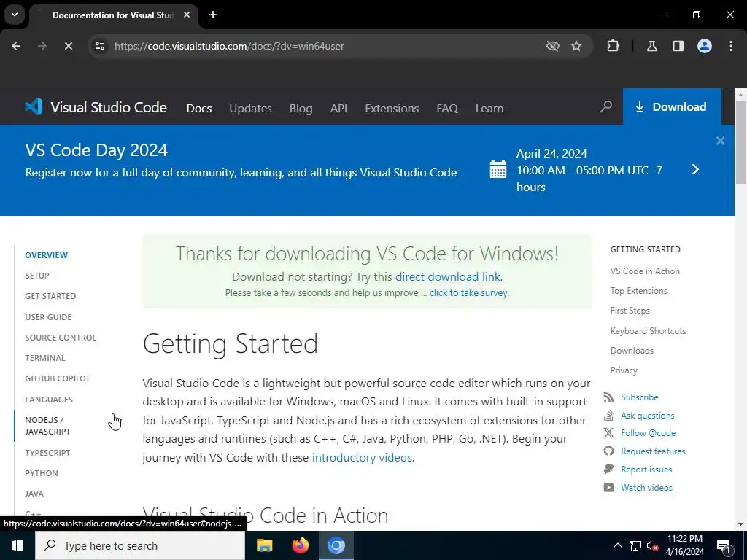Click the banner's right chevron arrow
This screenshot has height=560, width=747.
coord(695,169)
